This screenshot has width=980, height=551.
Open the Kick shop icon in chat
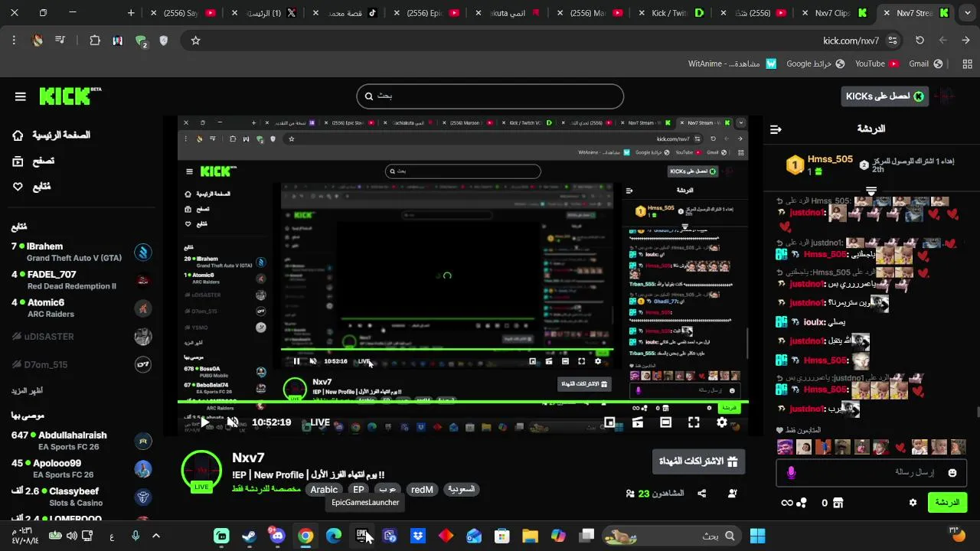coord(838,503)
